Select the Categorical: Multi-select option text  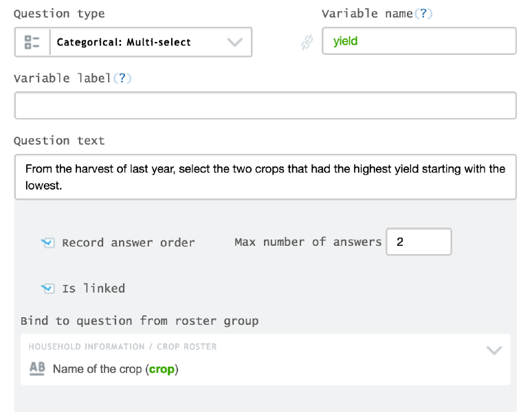[124, 42]
